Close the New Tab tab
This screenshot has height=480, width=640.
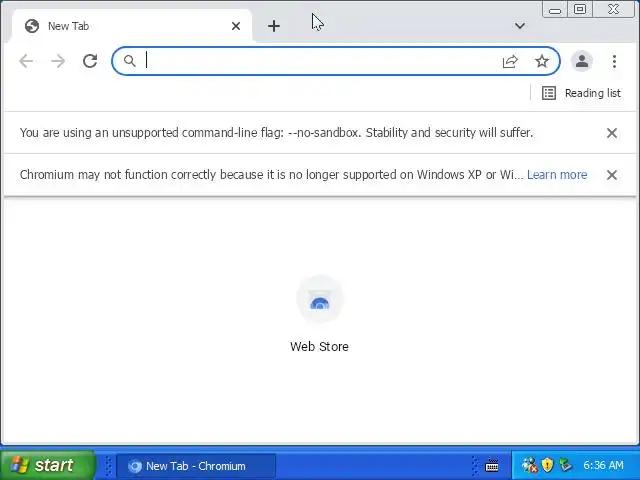click(x=236, y=26)
